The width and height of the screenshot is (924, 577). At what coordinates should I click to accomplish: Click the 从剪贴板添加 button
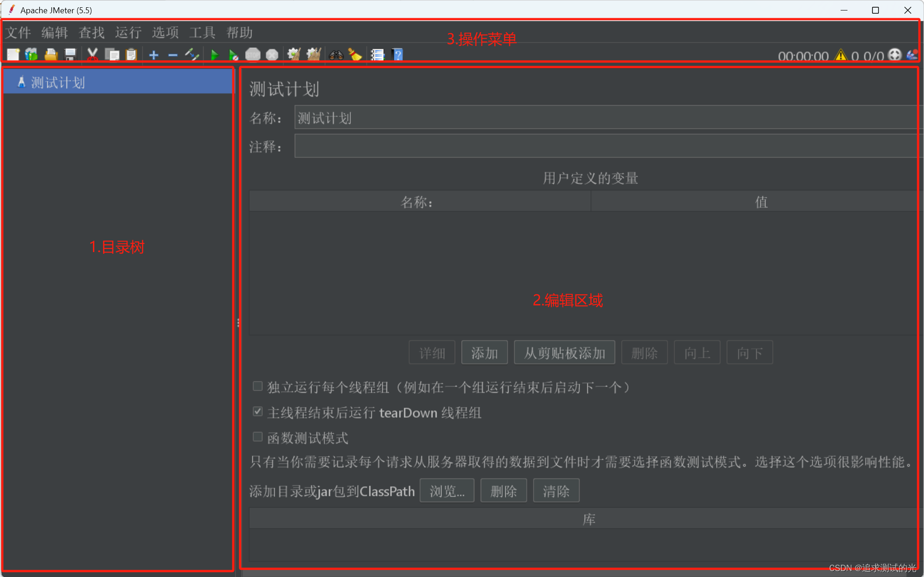click(x=565, y=352)
